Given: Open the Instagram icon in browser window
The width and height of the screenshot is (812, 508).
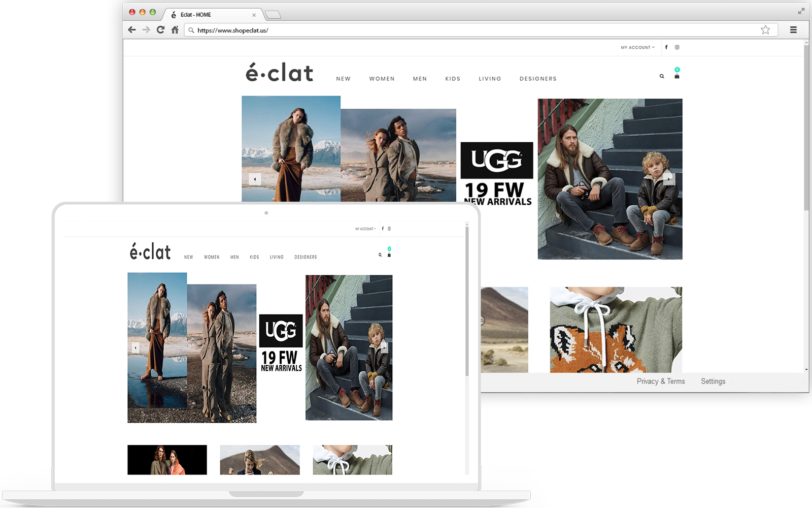Looking at the screenshot, I should pos(677,47).
